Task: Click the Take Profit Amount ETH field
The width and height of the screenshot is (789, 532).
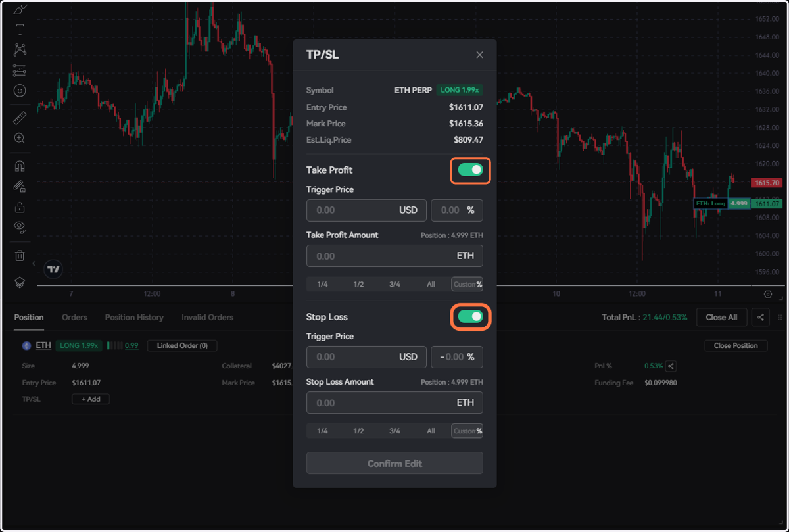Action: [394, 256]
